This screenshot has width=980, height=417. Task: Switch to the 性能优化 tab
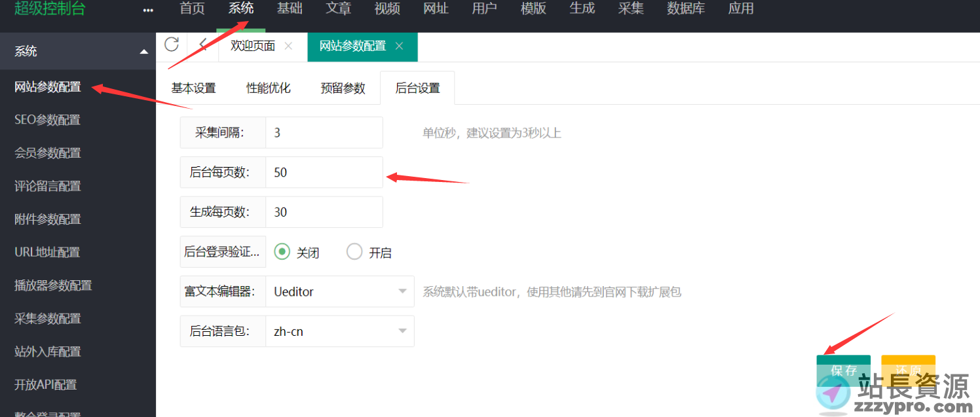click(x=269, y=88)
